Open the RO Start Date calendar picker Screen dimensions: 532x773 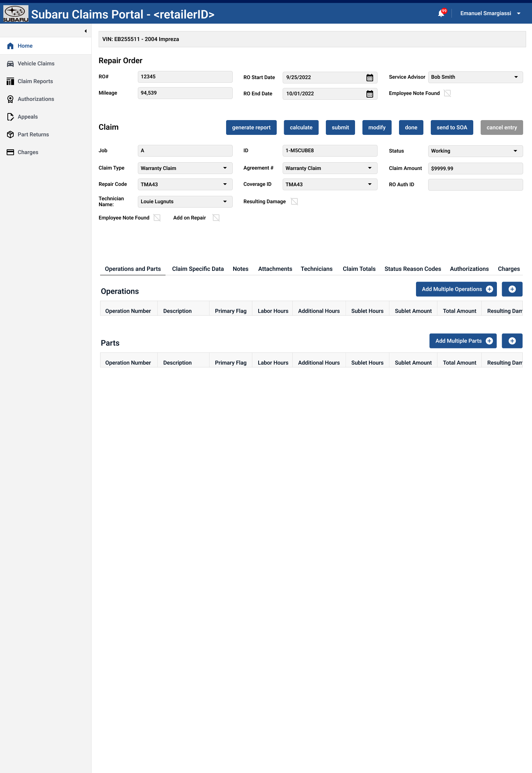point(369,78)
